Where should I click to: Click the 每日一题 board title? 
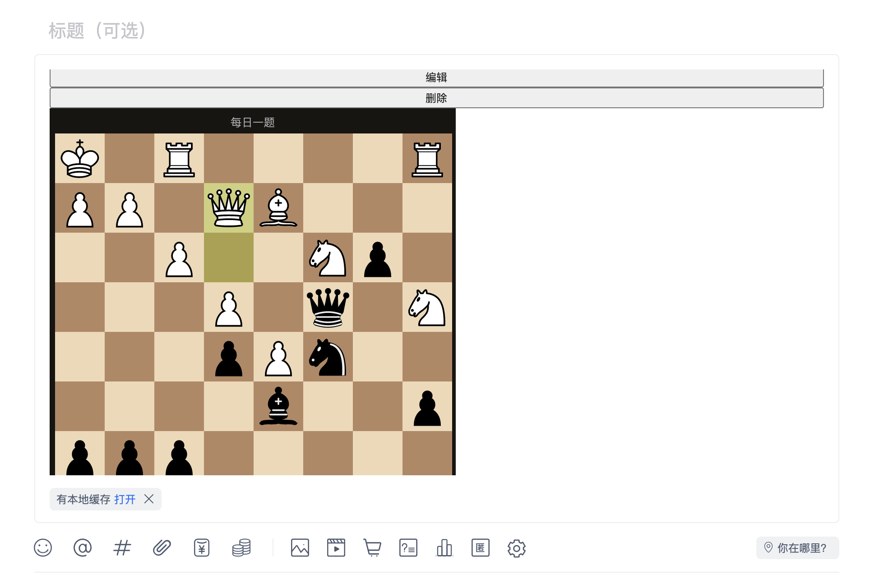pos(253,122)
